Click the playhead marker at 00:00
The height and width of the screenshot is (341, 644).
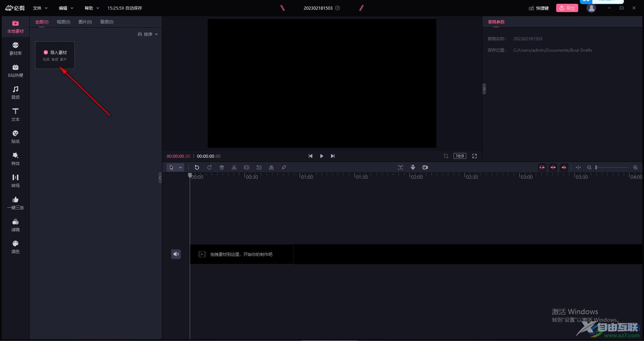[190, 175]
